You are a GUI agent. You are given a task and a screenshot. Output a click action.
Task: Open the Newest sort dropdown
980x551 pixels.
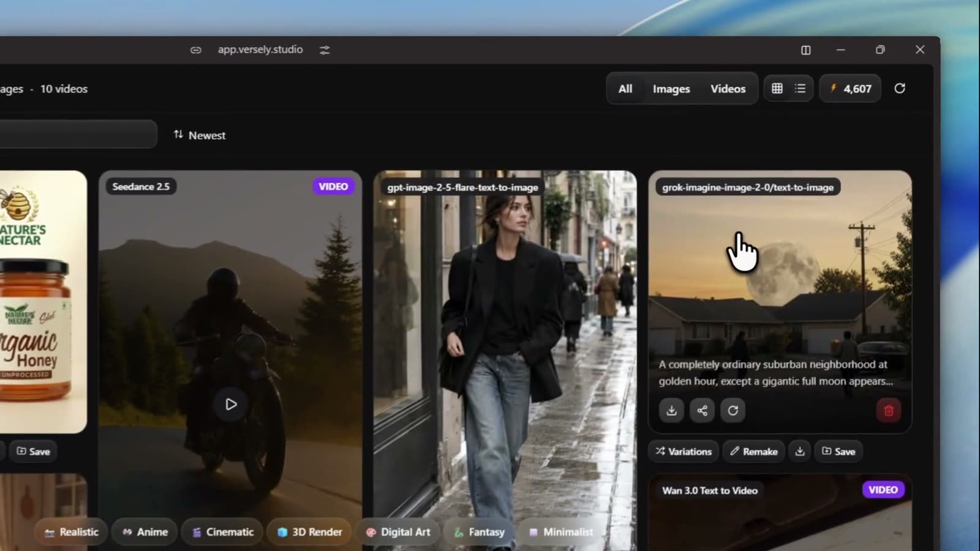[x=200, y=135]
